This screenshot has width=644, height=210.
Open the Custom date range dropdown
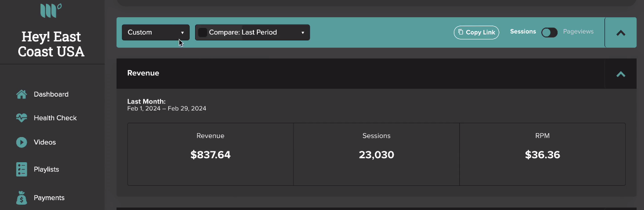(156, 33)
